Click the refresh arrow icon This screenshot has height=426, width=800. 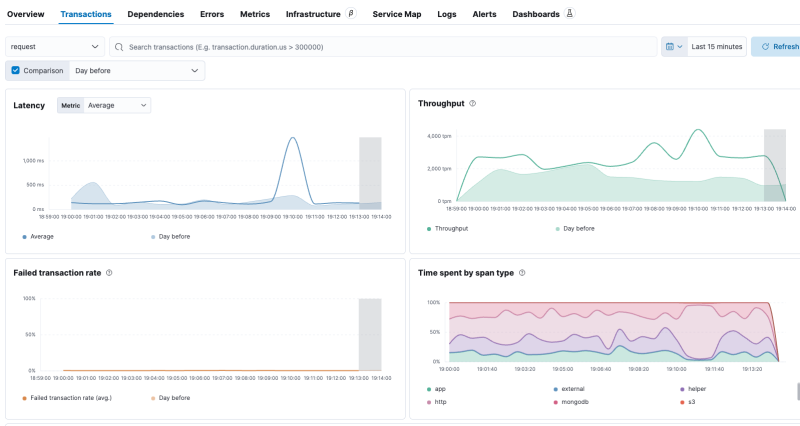765,47
